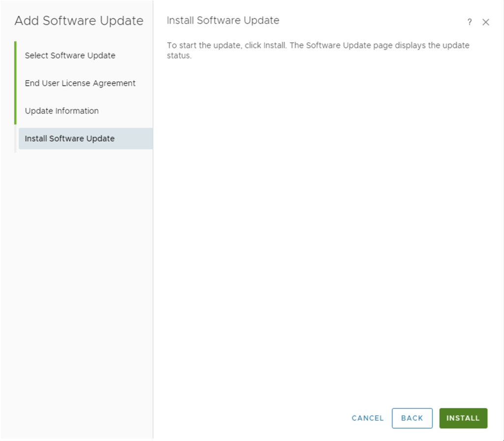Click the help question mark icon
Screen dimensions: 504x441
(x=470, y=22)
